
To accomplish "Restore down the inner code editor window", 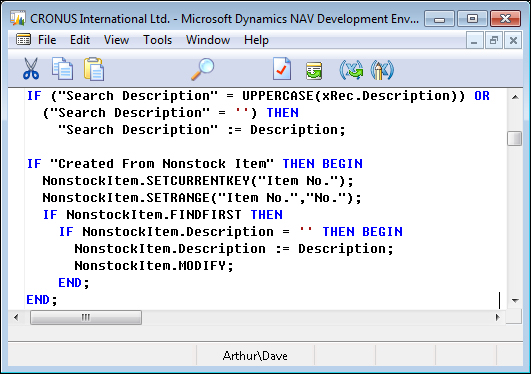I will point(494,41).
